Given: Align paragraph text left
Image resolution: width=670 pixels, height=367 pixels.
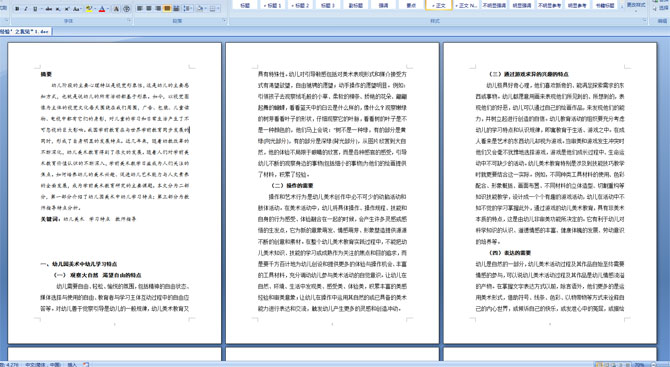Looking at the screenshot, I should tap(140, 9).
